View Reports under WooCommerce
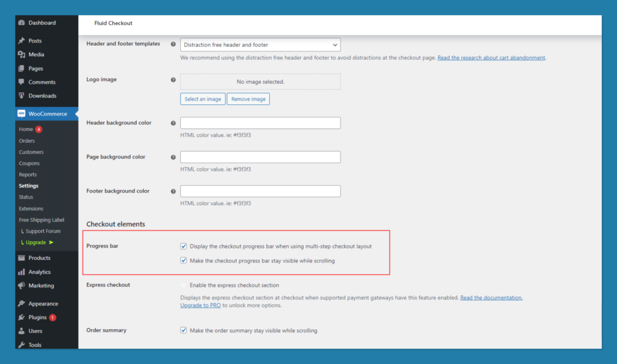Image resolution: width=617 pixels, height=364 pixels. click(28, 174)
